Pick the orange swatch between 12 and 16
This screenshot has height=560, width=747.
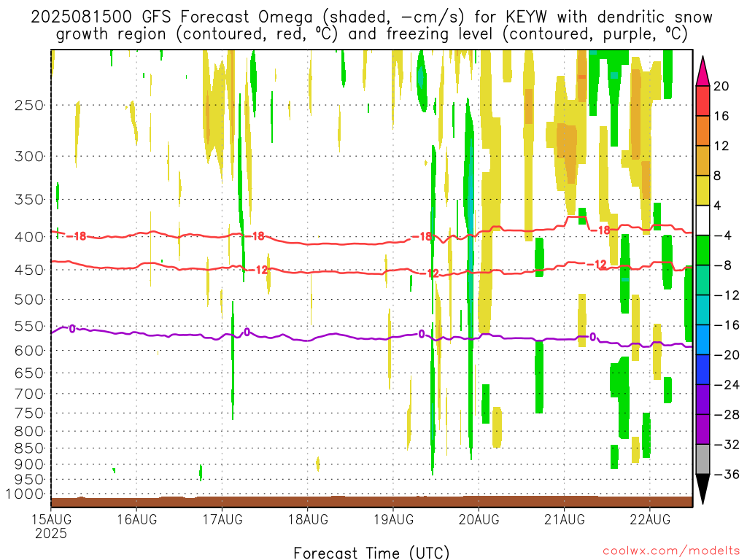703,131
